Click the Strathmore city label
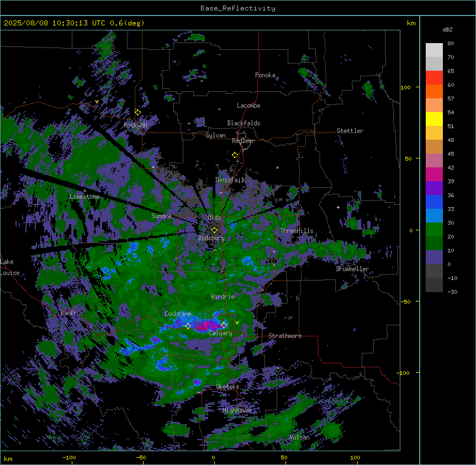 pyautogui.click(x=285, y=336)
